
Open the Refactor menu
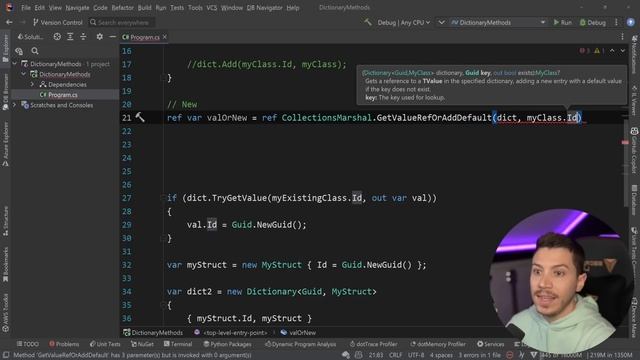pyautogui.click(x=122, y=7)
